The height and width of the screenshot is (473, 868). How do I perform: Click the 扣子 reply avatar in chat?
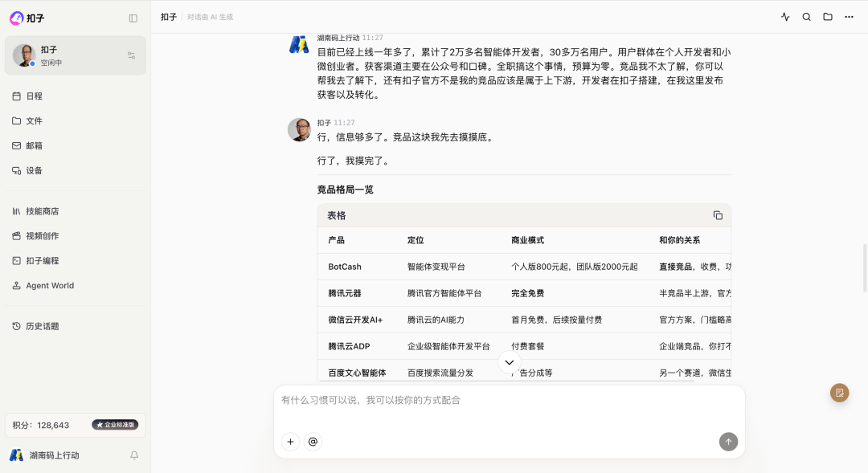tap(299, 129)
